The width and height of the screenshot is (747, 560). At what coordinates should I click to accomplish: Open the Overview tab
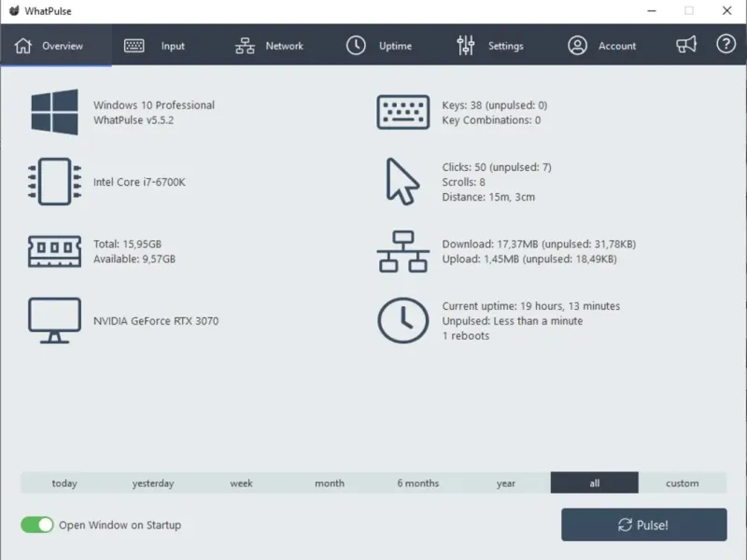(x=56, y=46)
